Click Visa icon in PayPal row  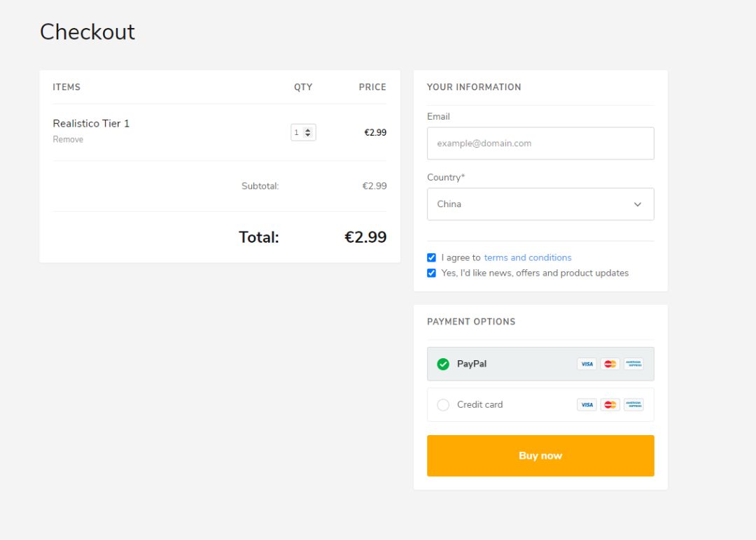pyautogui.click(x=587, y=364)
